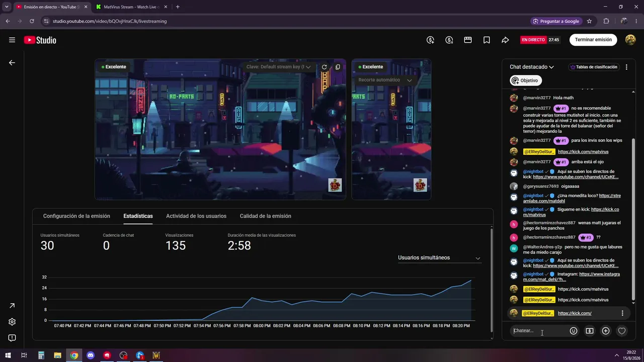644x362 pixels.
Task: Open the Windows Start menu
Action: [8, 355]
